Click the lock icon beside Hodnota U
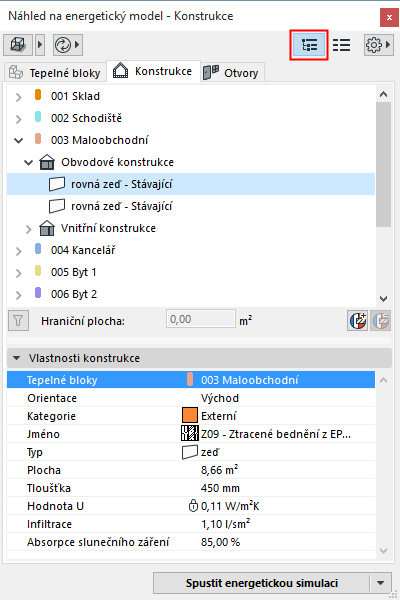400x600 pixels. 193,506
